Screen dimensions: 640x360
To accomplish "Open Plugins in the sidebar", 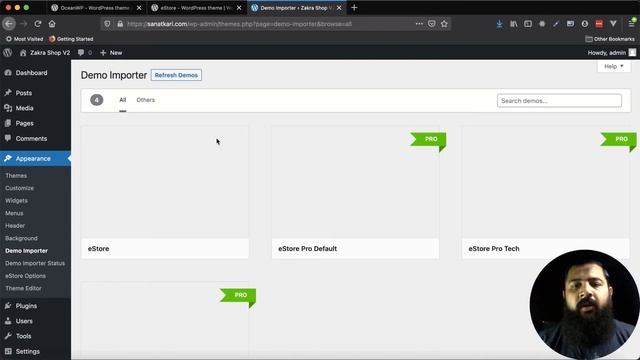I will [x=35, y=306].
